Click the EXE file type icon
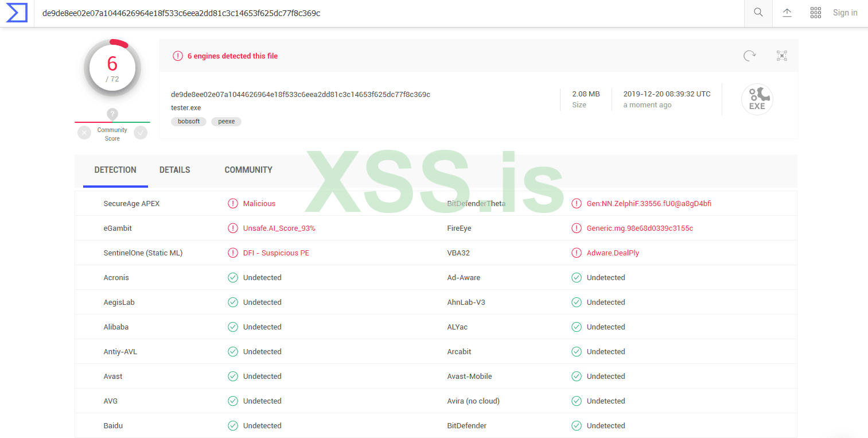The width and height of the screenshot is (868, 438). (757, 99)
